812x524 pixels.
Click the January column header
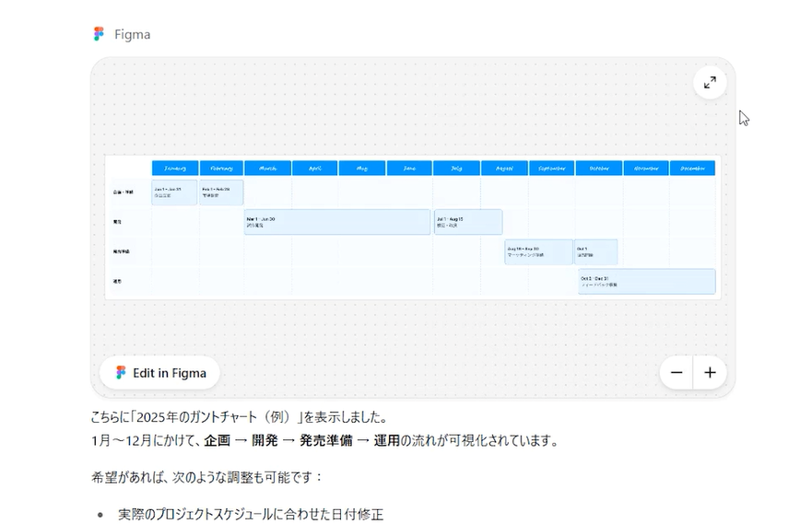point(175,169)
